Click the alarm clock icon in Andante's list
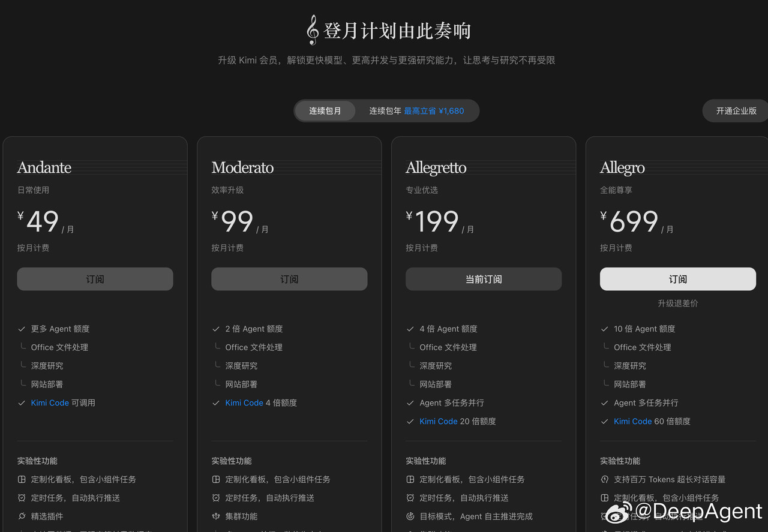Viewport: 768px width, 532px height. [22, 498]
